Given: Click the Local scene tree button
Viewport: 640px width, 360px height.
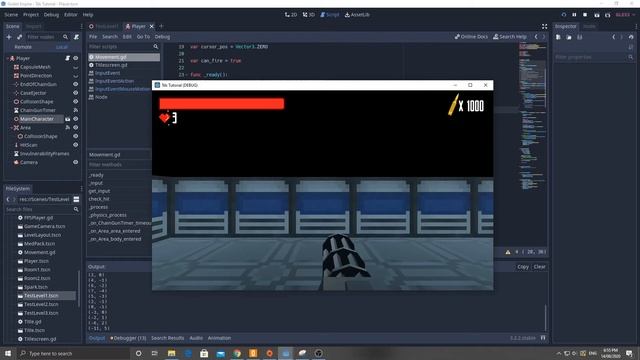Looking at the screenshot, I should click(62, 47).
